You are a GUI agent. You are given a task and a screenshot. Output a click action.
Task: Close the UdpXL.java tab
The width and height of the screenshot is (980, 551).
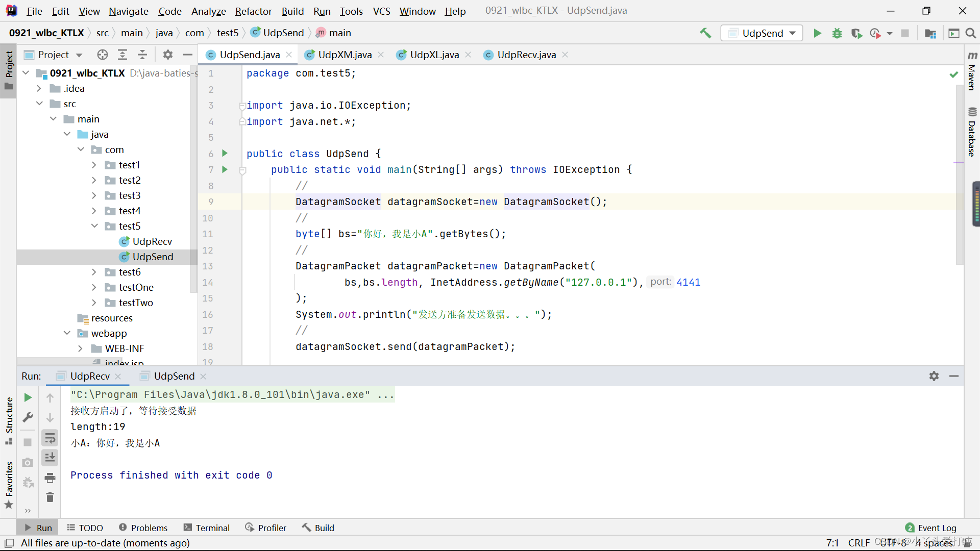pyautogui.click(x=468, y=55)
